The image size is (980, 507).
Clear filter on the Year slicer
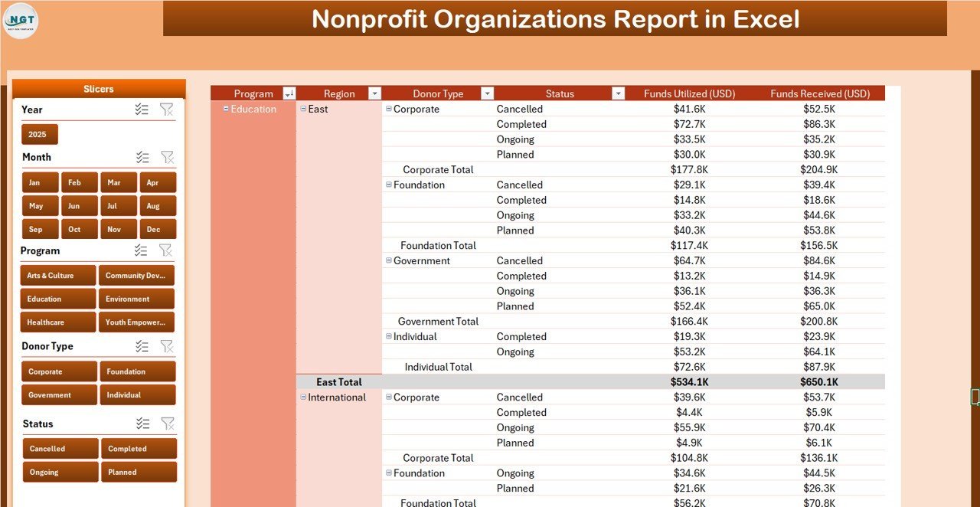click(x=166, y=110)
